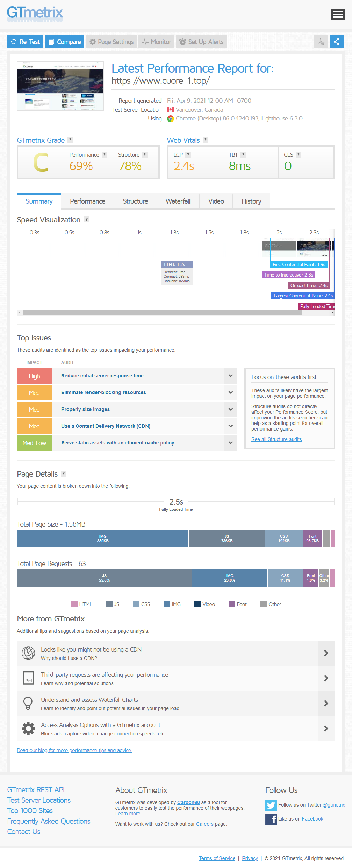The width and height of the screenshot is (352, 868).
Task: Open the CDN suggestion row arrow
Action: coord(326,653)
